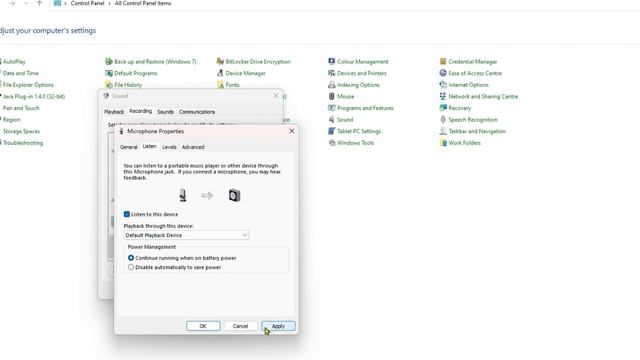The image size is (640, 360).
Task: Open Network and Sharing Centre icon
Action: [443, 96]
